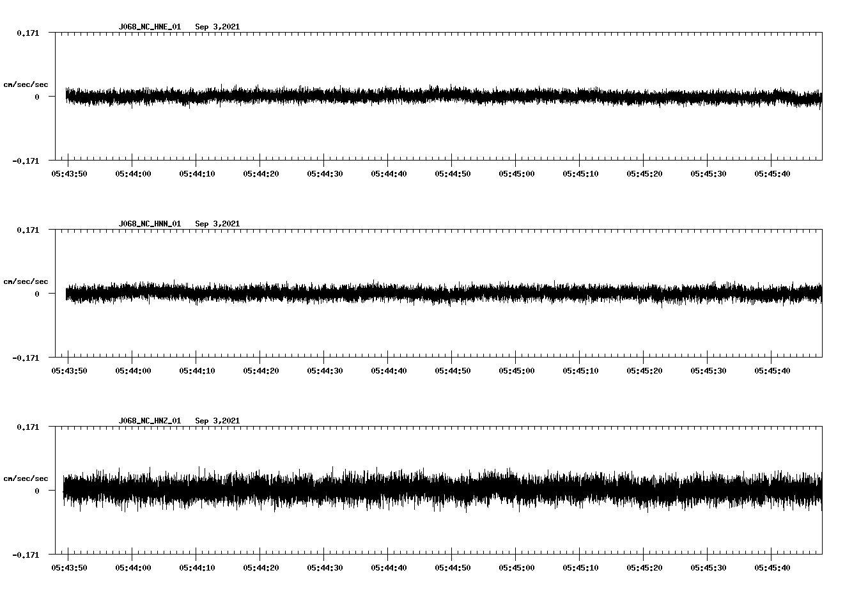Click 05:44:20 time label under HNE plot
This screenshot has height=591, width=868.
261,174
